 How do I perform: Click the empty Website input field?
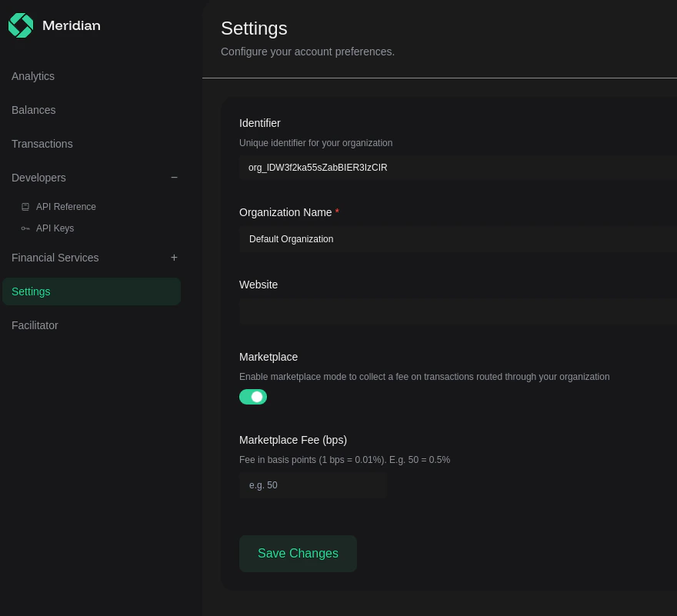click(x=458, y=311)
